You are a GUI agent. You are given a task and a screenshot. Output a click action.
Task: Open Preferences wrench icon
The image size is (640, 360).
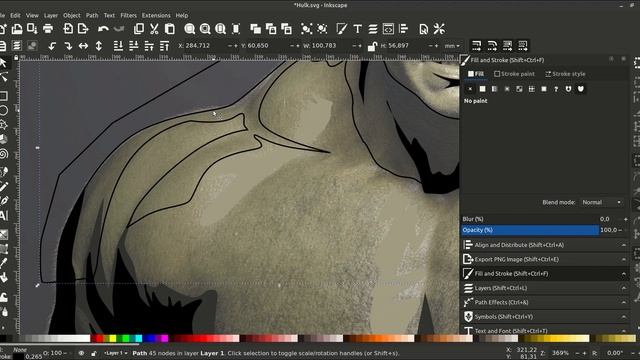(439, 29)
